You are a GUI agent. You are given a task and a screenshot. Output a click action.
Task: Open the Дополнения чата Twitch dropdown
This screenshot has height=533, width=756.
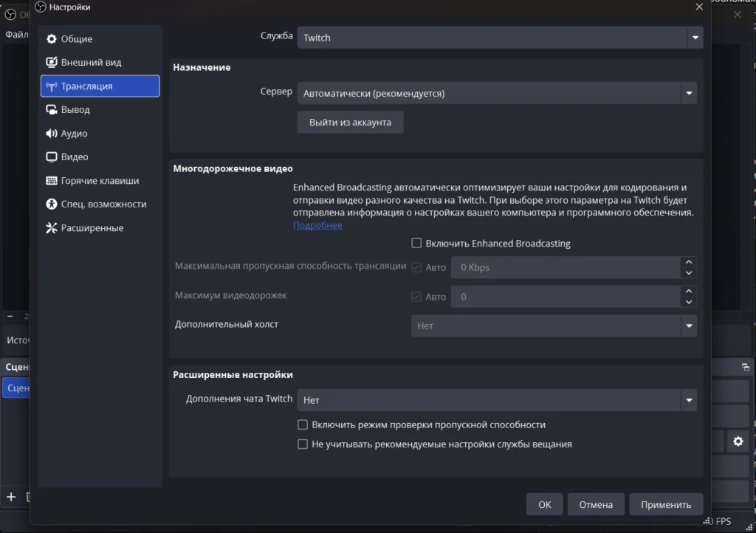(x=496, y=400)
